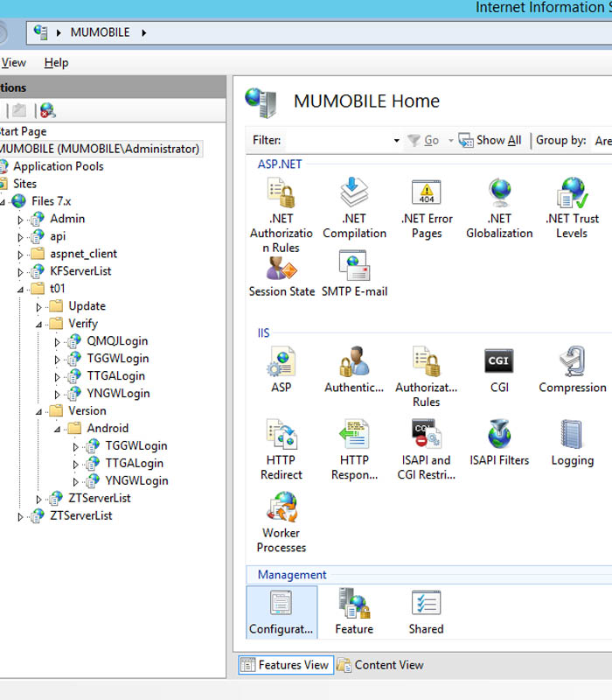Viewport: 612px width, 700px height.
Task: Open Feature Delegation icon
Action: [x=354, y=612]
